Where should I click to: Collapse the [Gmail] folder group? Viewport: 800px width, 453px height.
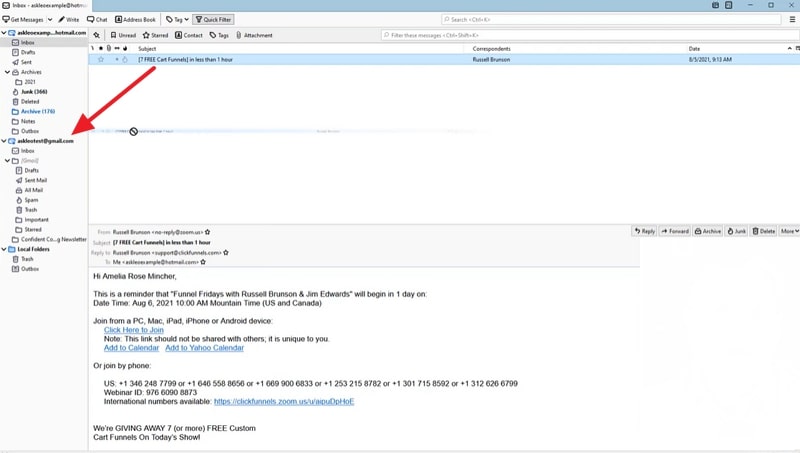[x=7, y=161]
